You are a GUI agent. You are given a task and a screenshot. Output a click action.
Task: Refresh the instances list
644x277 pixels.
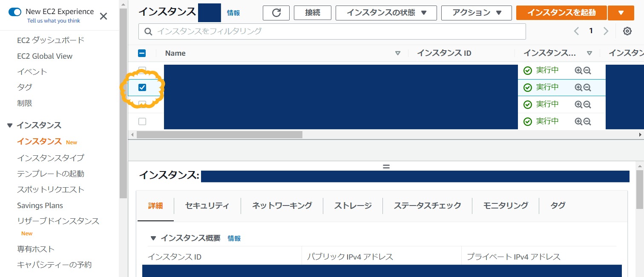(x=276, y=13)
